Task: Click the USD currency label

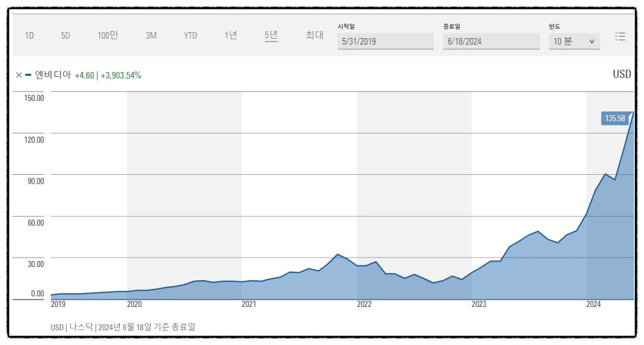Action: click(622, 74)
